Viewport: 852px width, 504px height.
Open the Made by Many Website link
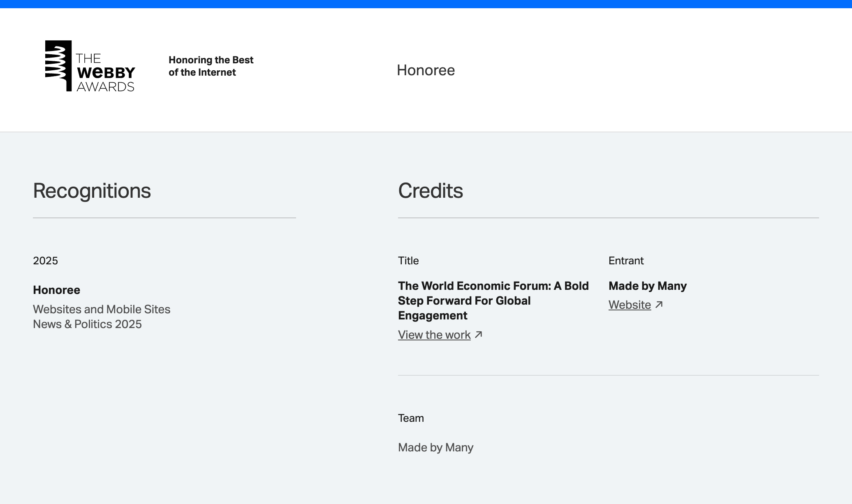coord(630,305)
